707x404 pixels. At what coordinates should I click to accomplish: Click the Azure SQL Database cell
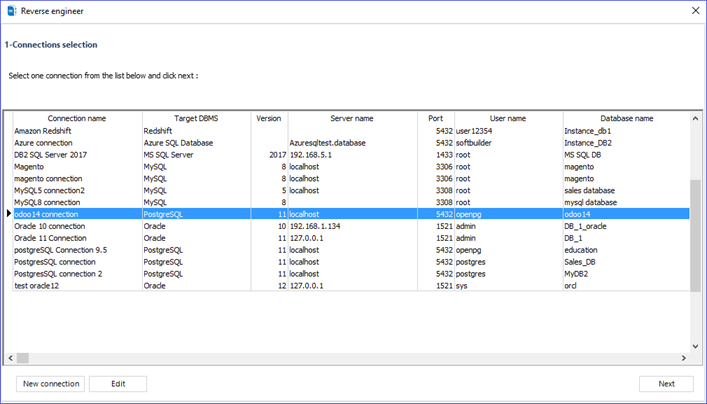[x=196, y=143]
